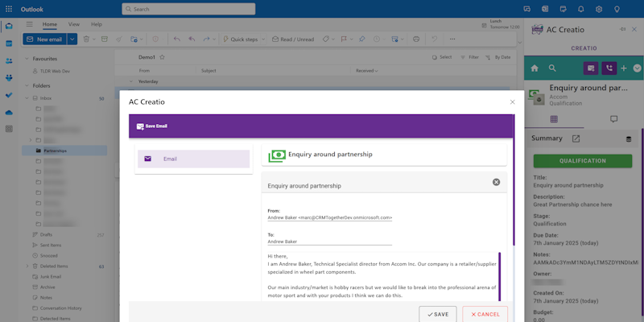Collapse the Folders section

point(27,86)
